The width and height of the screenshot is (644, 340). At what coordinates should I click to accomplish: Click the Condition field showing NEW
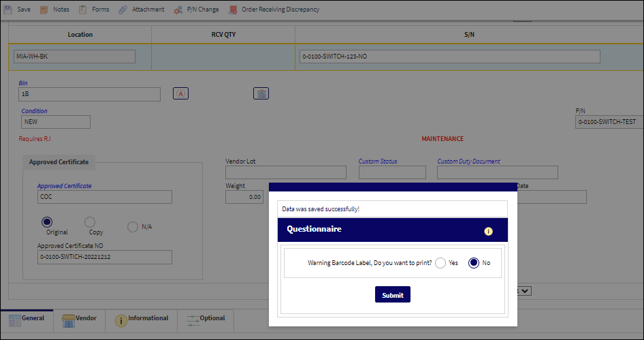56,122
